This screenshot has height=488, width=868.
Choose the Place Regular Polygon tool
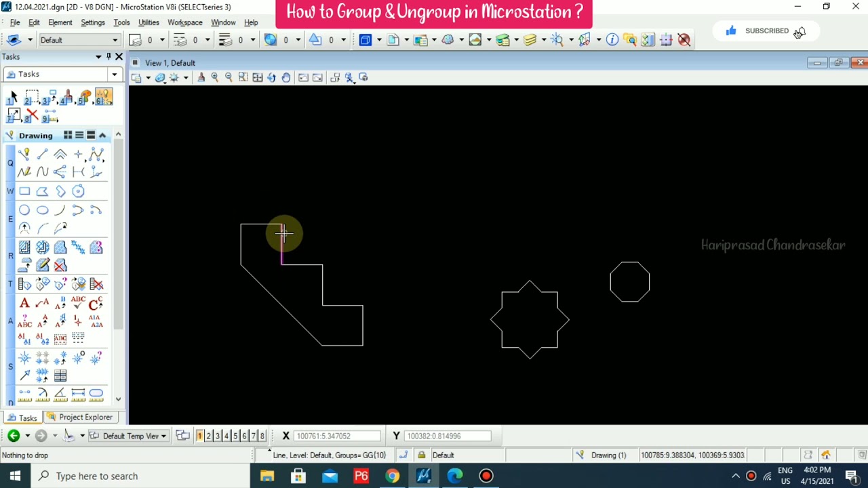pyautogui.click(x=78, y=191)
